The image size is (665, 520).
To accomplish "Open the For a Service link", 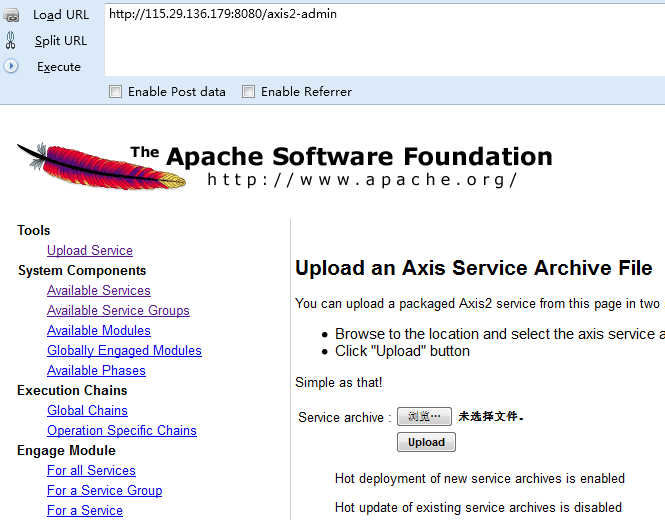I will [x=85, y=510].
